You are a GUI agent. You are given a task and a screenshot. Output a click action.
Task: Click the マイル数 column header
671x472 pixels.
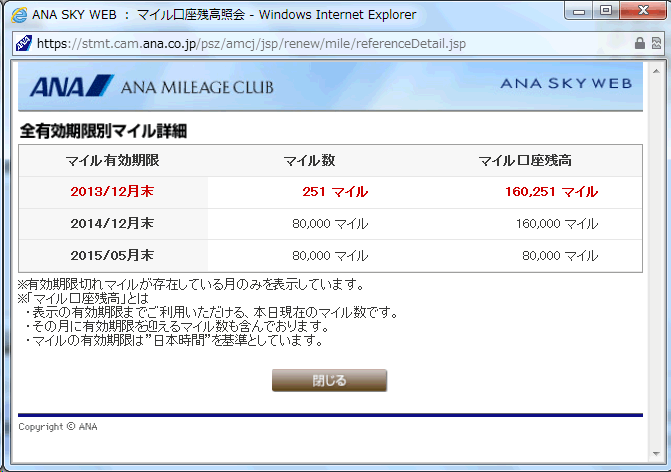309,160
